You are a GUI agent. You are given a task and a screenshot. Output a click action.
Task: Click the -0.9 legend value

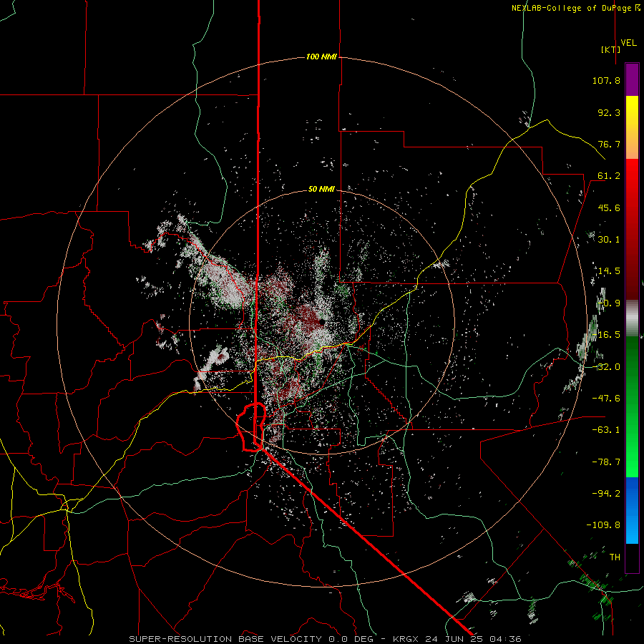pyautogui.click(x=609, y=303)
